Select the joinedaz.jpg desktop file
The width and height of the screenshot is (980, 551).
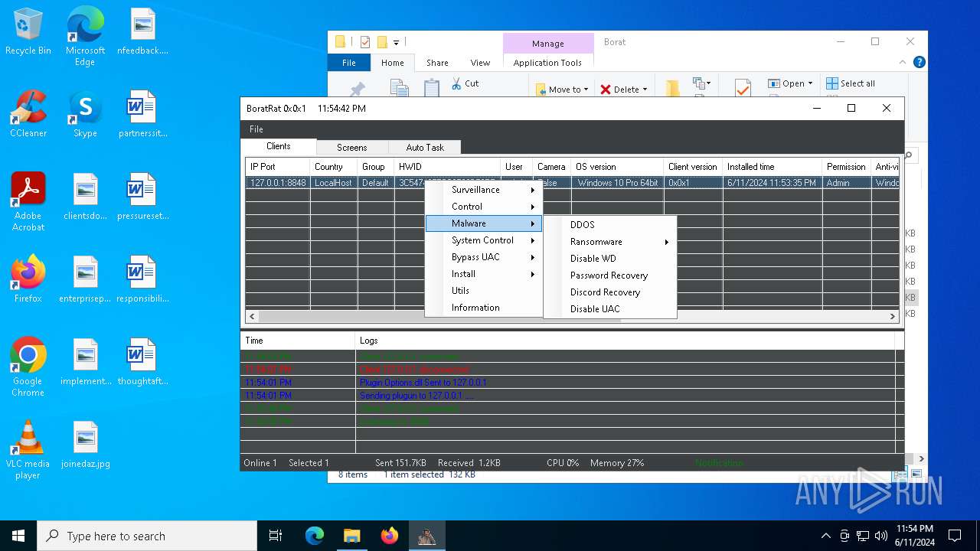click(x=86, y=445)
